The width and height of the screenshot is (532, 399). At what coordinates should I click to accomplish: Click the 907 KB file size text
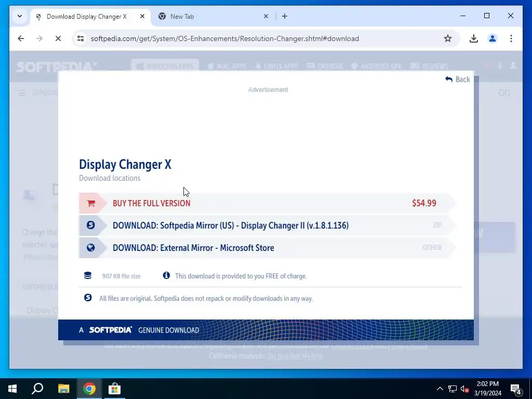tap(122, 276)
